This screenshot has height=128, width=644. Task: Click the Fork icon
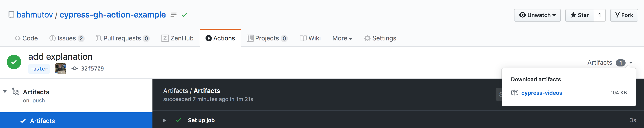pos(617,15)
